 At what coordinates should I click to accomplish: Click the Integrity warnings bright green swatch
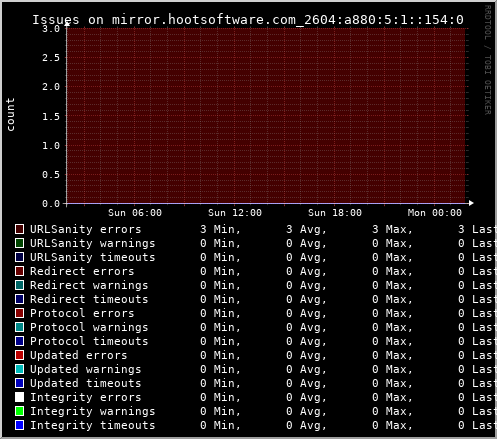coord(19,411)
